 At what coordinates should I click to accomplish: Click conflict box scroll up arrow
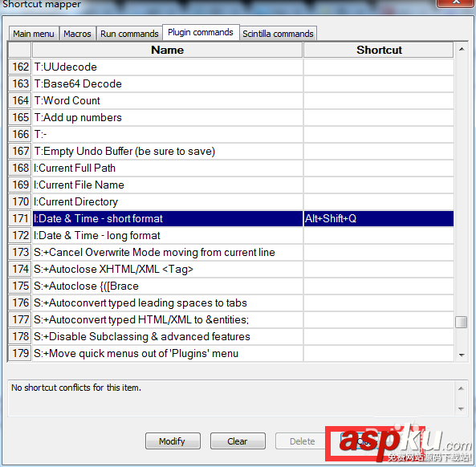[x=461, y=388]
